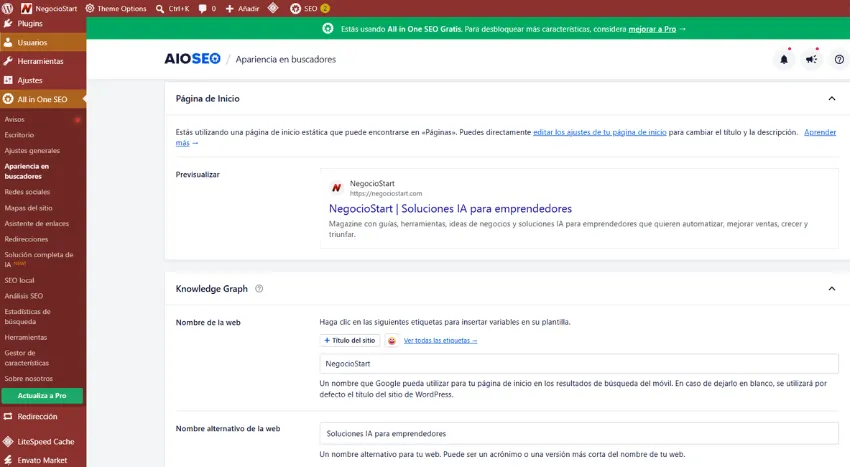This screenshot has width=850, height=467.
Task: Click the AIOSEO logo
Action: point(192,59)
